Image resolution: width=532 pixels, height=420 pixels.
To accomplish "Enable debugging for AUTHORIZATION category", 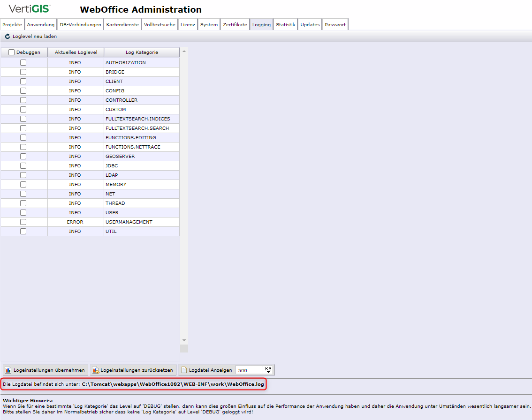I will tap(23, 62).
